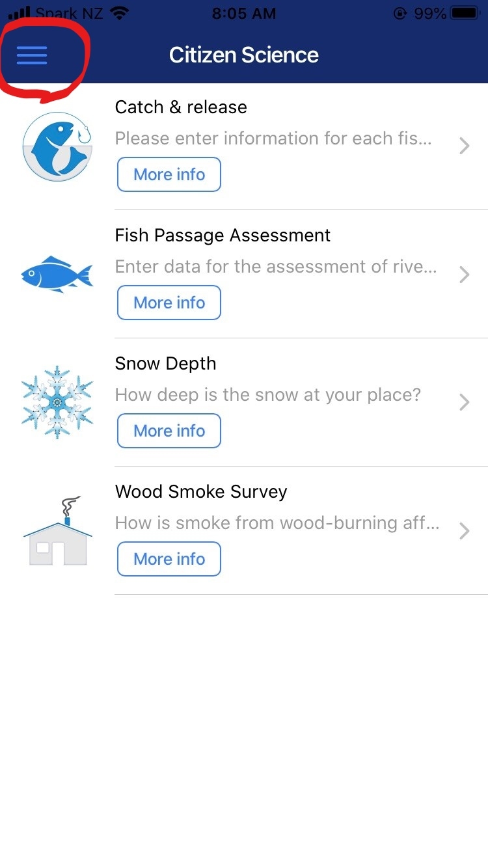Open the hamburger menu
Image resolution: width=488 pixels, height=868 pixels.
point(32,55)
